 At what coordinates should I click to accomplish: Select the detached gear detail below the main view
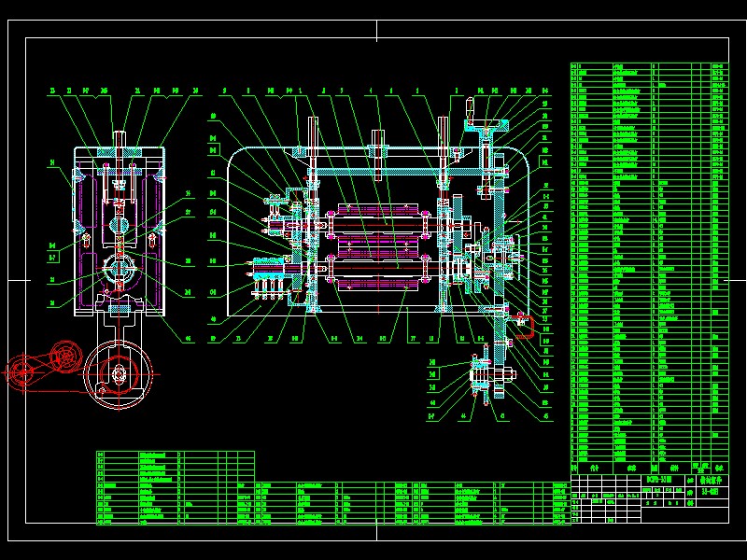pyautogui.click(x=492, y=376)
